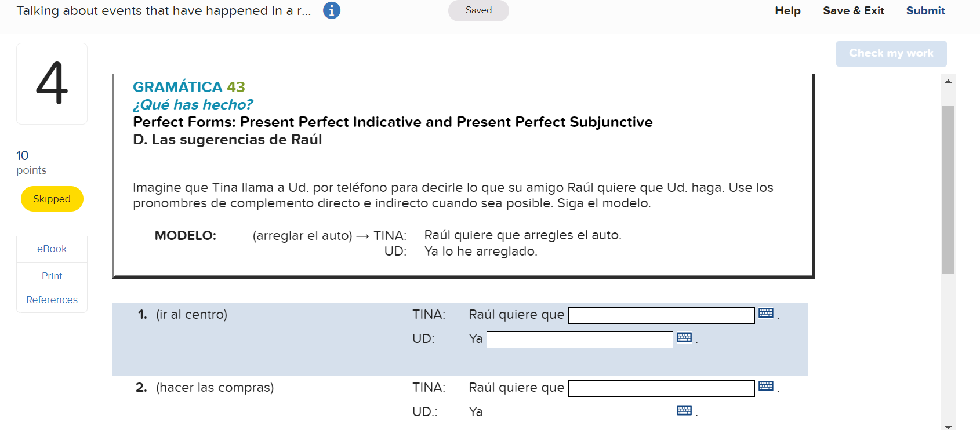Focus the question 2 'Raúl quiere que' field
The width and height of the screenshot is (980, 430).
(x=661, y=388)
